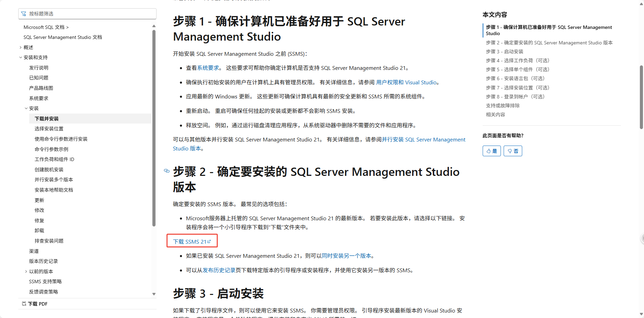Select 排查安装问题 in the sidebar

pyautogui.click(x=49, y=241)
